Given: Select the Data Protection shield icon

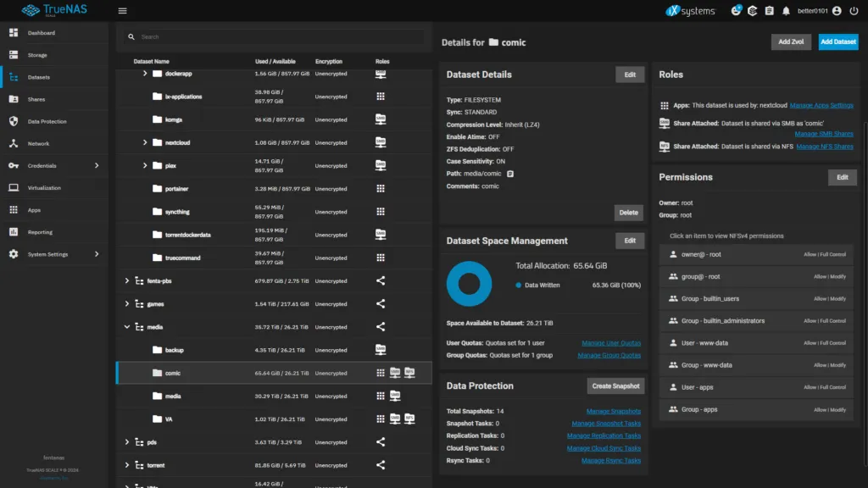Looking at the screenshot, I should click(x=14, y=120).
